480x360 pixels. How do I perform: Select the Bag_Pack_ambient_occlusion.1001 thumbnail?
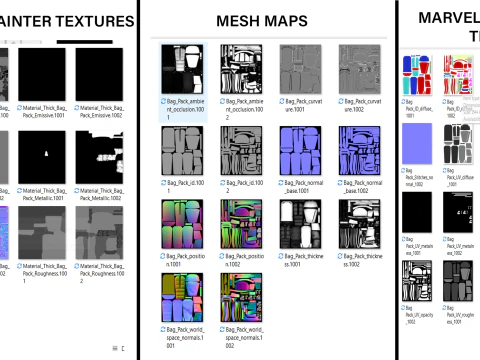(x=182, y=69)
